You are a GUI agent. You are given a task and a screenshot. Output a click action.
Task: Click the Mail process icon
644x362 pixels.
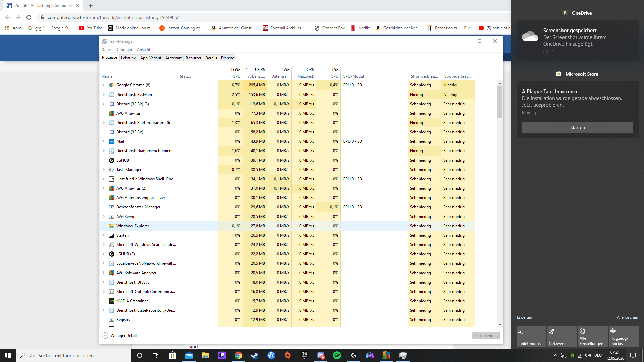(112, 141)
